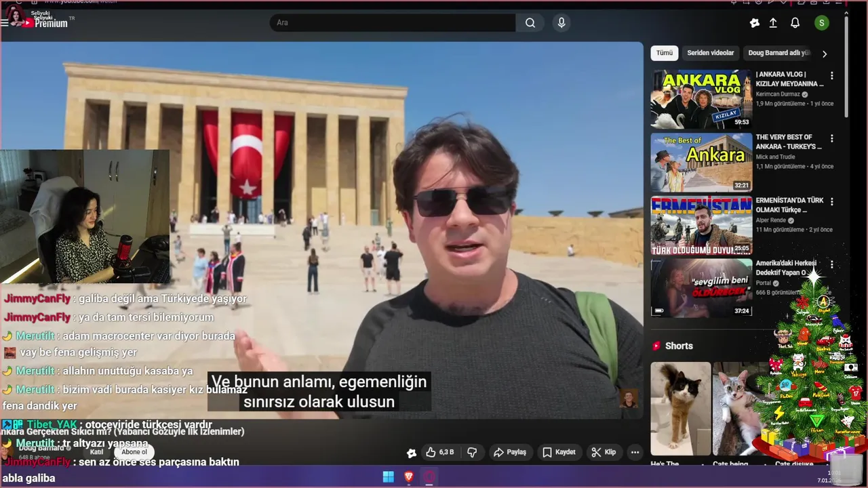Open the tabby kitten Short
The width and height of the screenshot is (868, 488).
coord(741,409)
